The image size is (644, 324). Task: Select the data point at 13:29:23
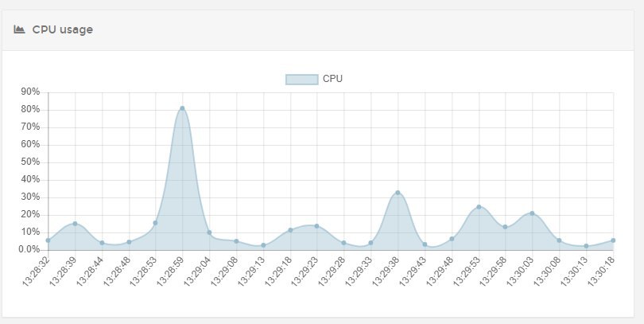(x=316, y=226)
